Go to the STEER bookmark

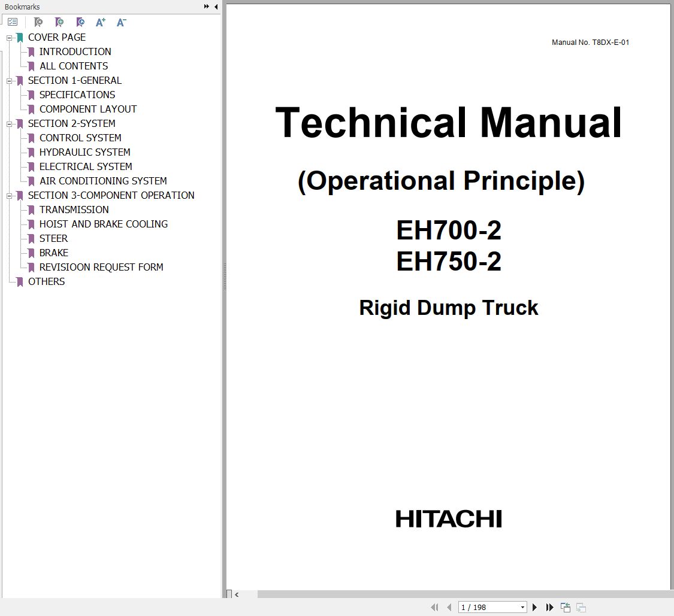[53, 238]
